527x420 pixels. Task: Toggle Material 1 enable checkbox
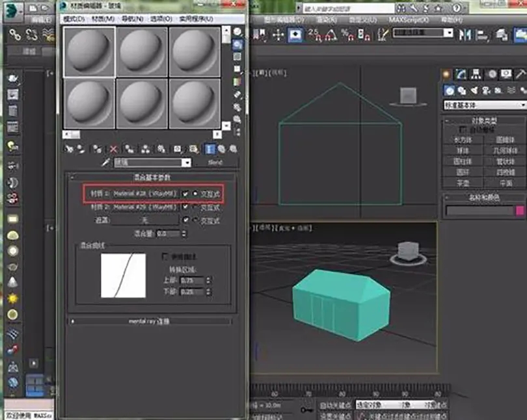point(185,194)
